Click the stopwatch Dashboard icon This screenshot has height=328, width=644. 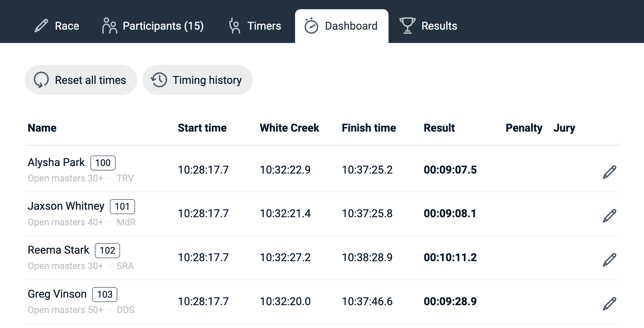point(311,26)
